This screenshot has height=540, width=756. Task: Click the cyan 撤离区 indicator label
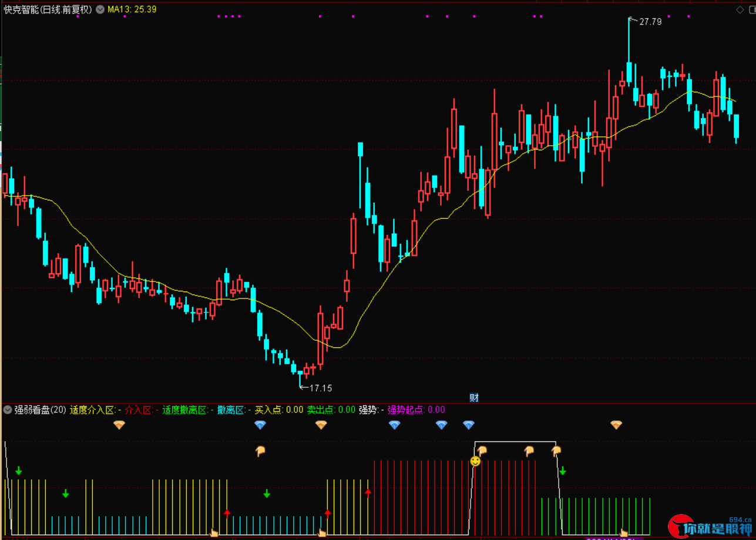coord(234,410)
